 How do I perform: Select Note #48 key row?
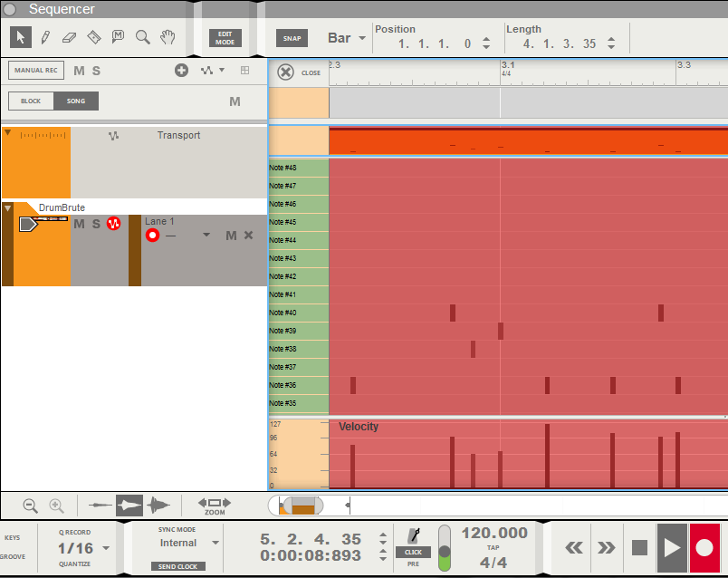pos(299,168)
